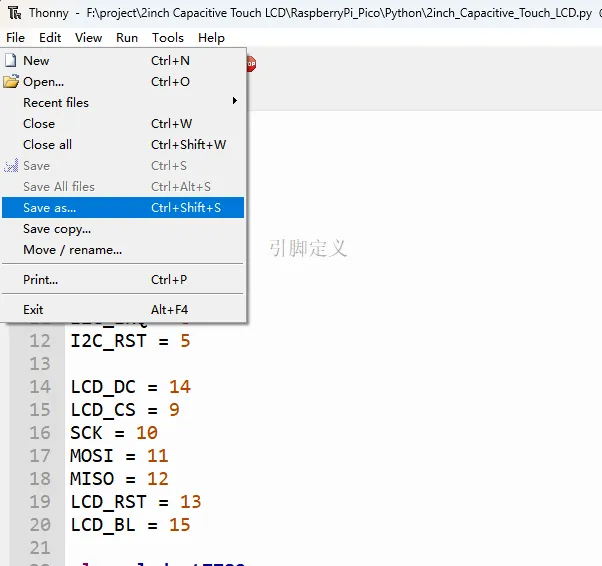This screenshot has width=602, height=566.
Task: Click the LCD_CS = 9 code line
Action: click(x=125, y=410)
